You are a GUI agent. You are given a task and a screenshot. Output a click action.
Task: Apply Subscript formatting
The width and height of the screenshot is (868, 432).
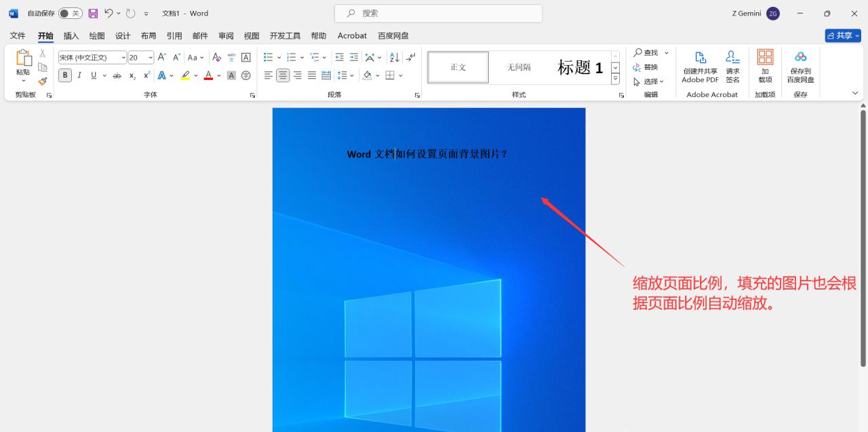(132, 75)
